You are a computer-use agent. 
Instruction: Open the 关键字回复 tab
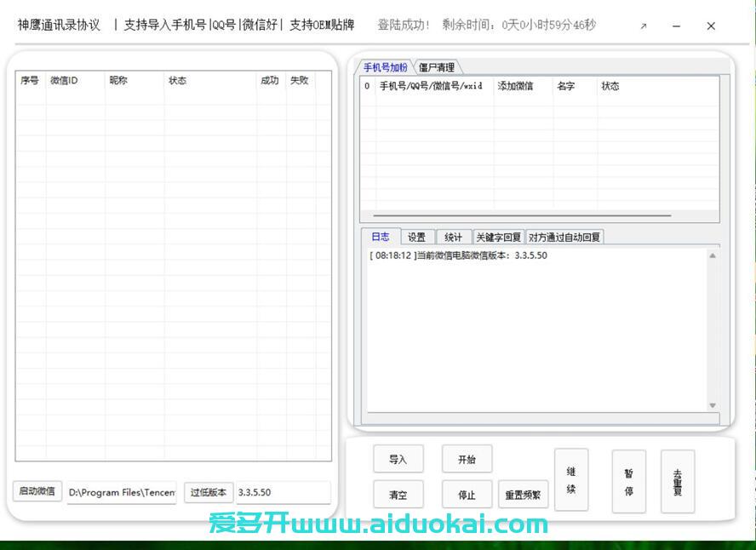pyautogui.click(x=499, y=238)
